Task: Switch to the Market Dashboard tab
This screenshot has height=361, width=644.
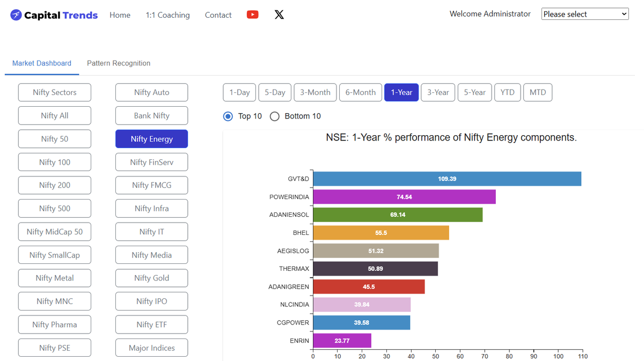Action: [42, 63]
